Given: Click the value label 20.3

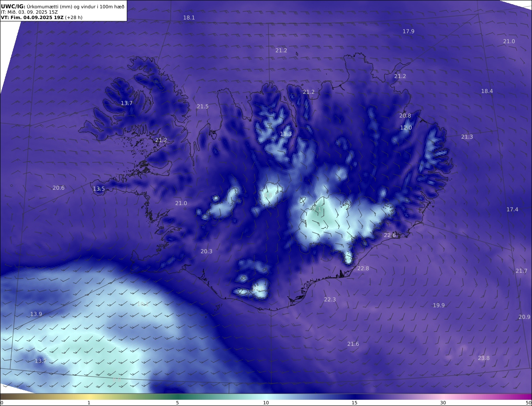Looking at the screenshot, I should 206,251.
